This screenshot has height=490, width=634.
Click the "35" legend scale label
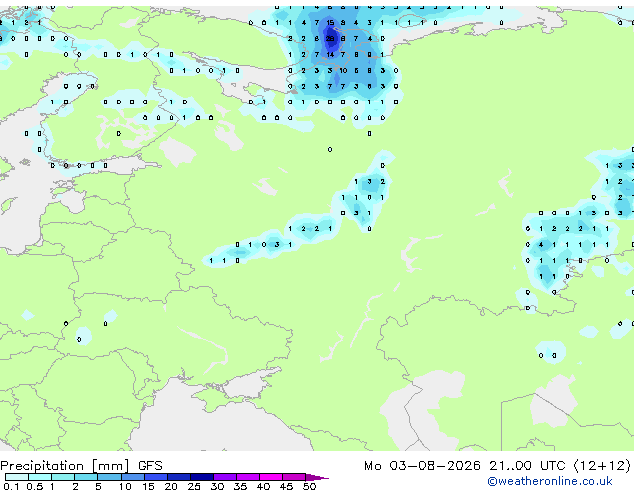tap(240, 486)
